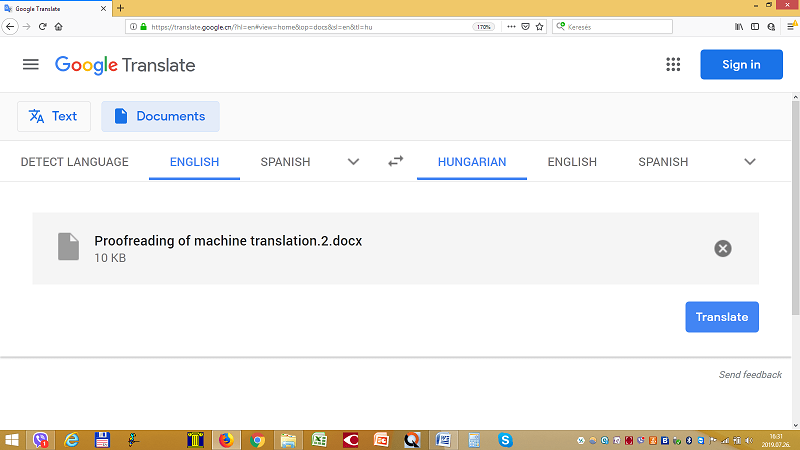The height and width of the screenshot is (450, 800).
Task: Click the uploaded document file icon
Action: [68, 247]
